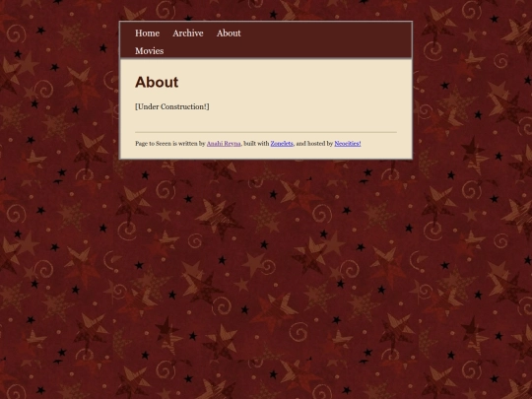This screenshot has height=399, width=532.
Task: Visit the Anahi Reyna author link
Action: [224, 144]
